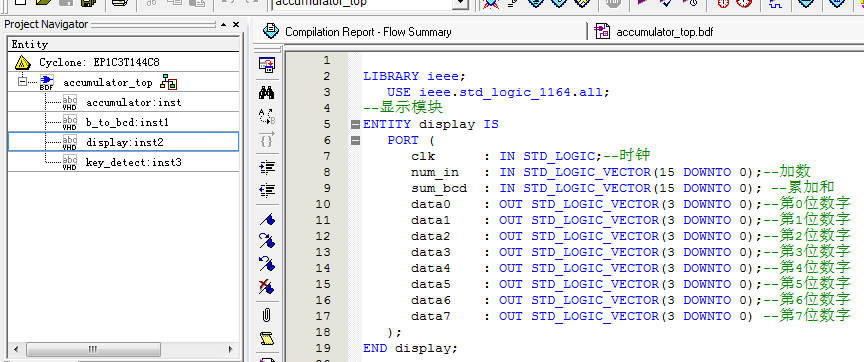Click the 'data4' port name
This screenshot has width=864, height=362.
[x=431, y=268]
